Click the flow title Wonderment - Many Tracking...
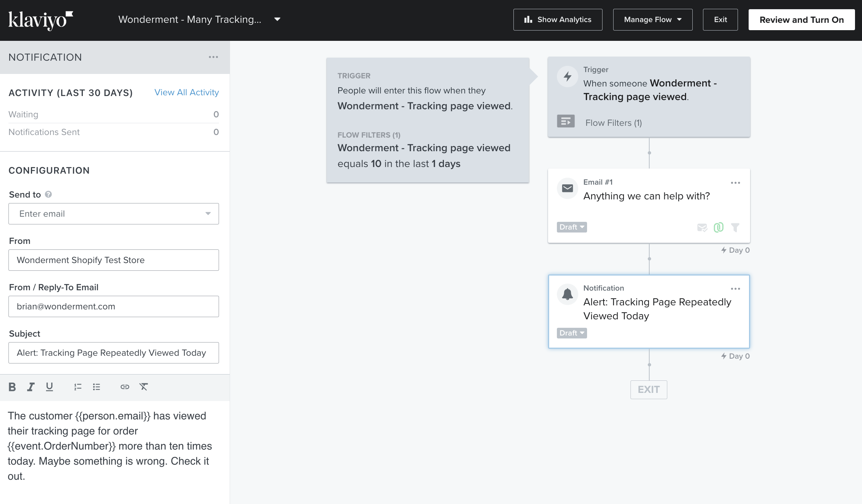The height and width of the screenshot is (504, 862). click(x=190, y=19)
